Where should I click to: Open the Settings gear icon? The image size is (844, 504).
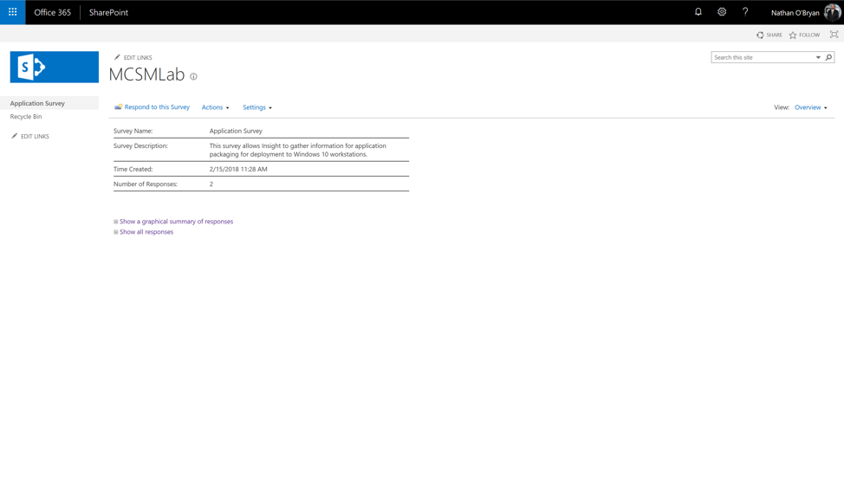coord(722,11)
